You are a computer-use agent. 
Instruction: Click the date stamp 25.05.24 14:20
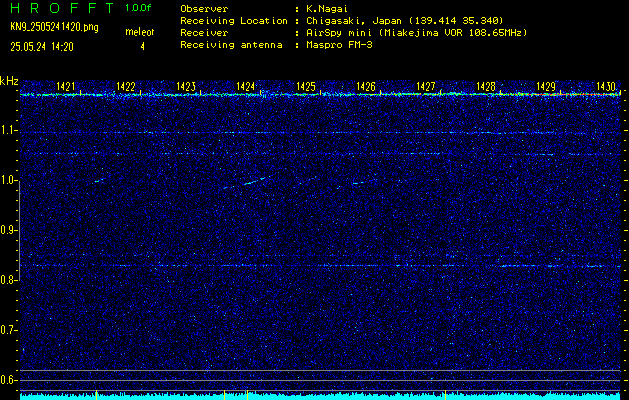coord(42,47)
